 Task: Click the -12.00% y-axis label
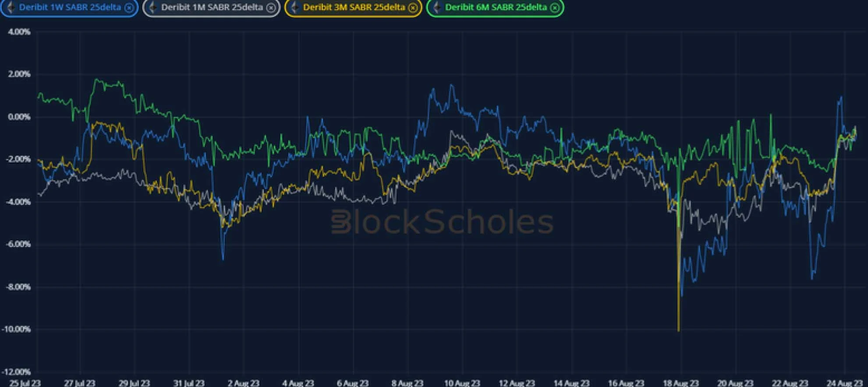(x=17, y=372)
